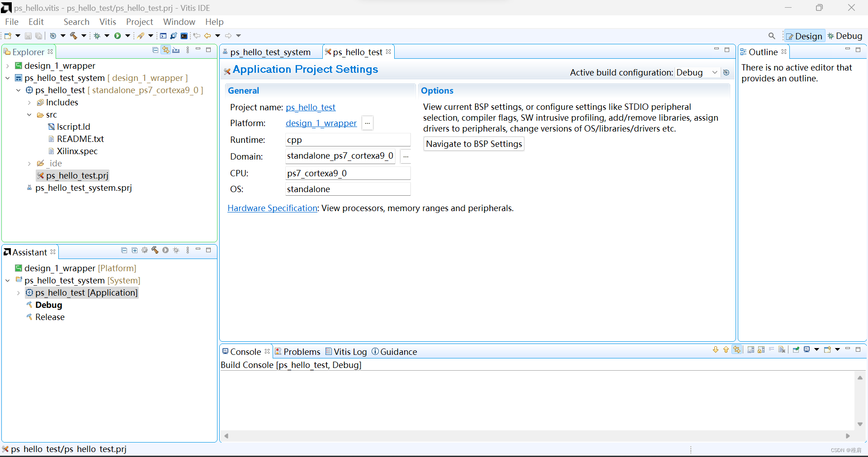Open the XSCT console toolbar icon
Screen dimensions: 868x457
(163, 36)
